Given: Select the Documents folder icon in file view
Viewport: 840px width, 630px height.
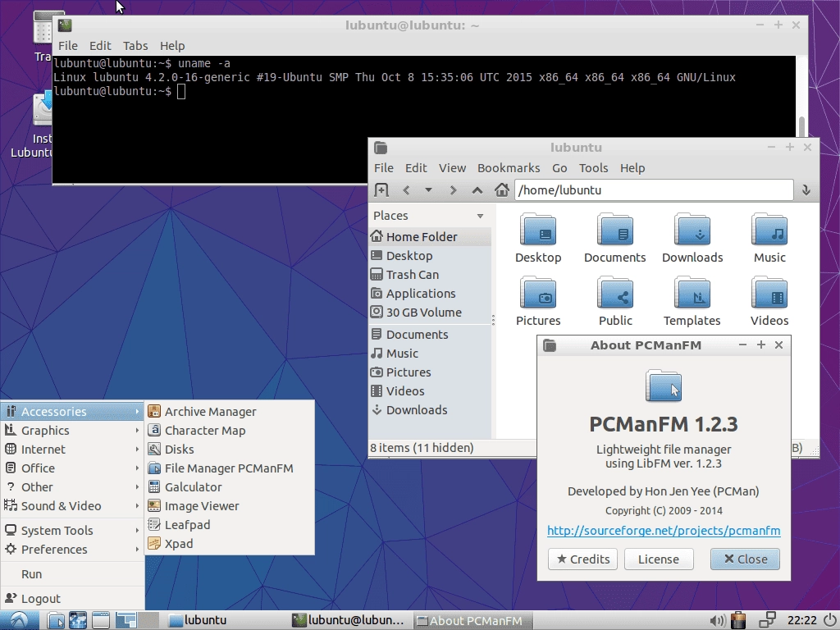Looking at the screenshot, I should pyautogui.click(x=615, y=231).
